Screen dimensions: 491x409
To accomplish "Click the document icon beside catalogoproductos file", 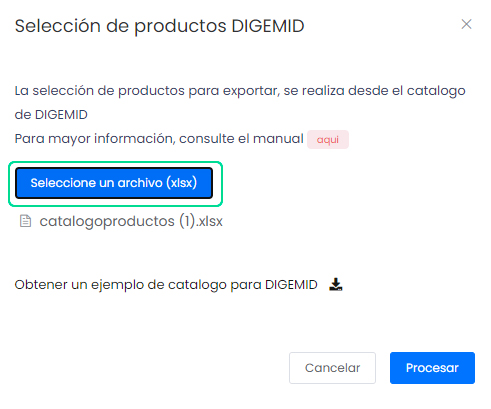I will [x=25, y=221].
